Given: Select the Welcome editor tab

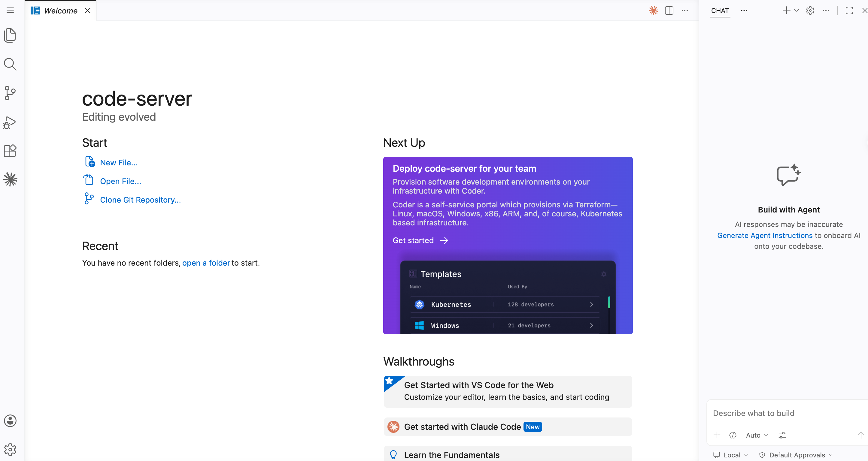Looking at the screenshot, I should click(x=61, y=11).
